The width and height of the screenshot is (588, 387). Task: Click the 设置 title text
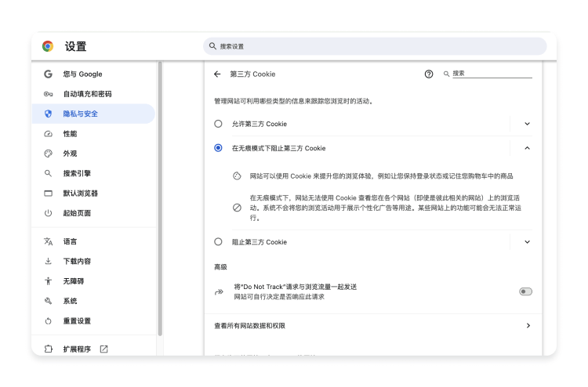(x=75, y=46)
